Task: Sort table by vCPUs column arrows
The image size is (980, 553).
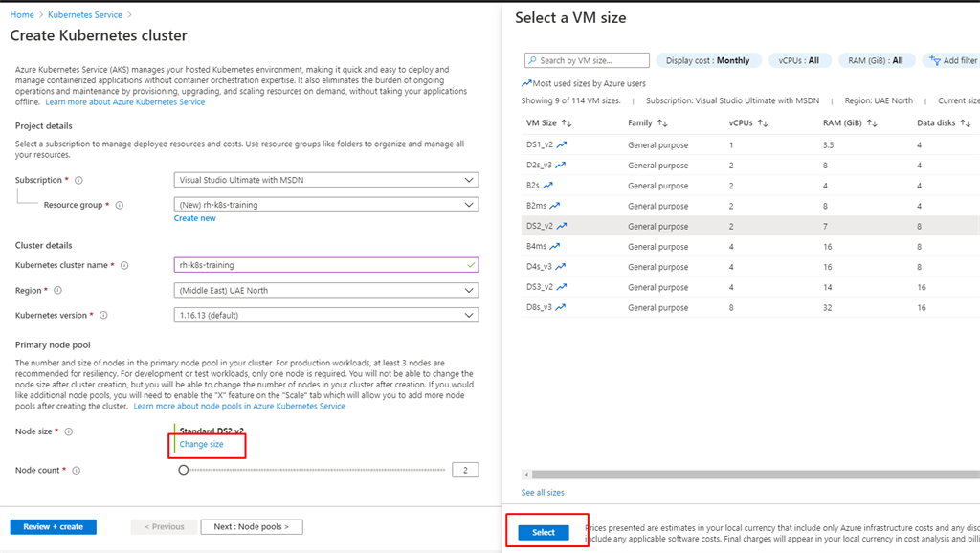Action: [763, 123]
